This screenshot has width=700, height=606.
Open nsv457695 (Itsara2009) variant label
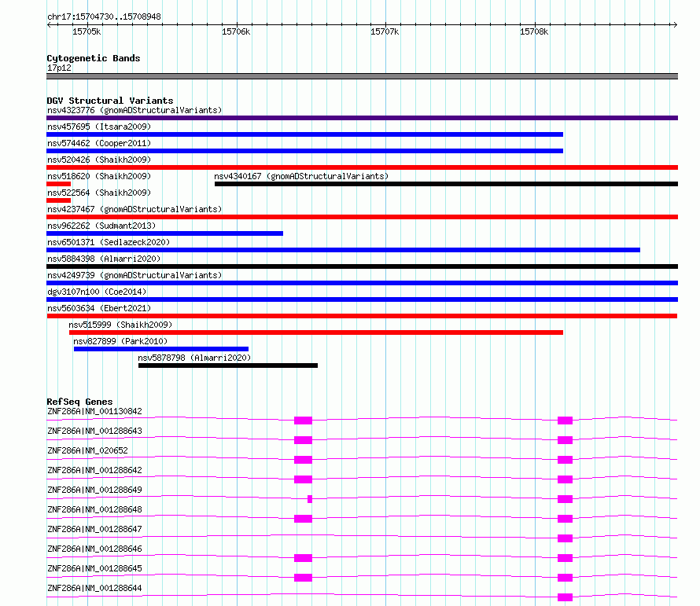pyautogui.click(x=99, y=127)
